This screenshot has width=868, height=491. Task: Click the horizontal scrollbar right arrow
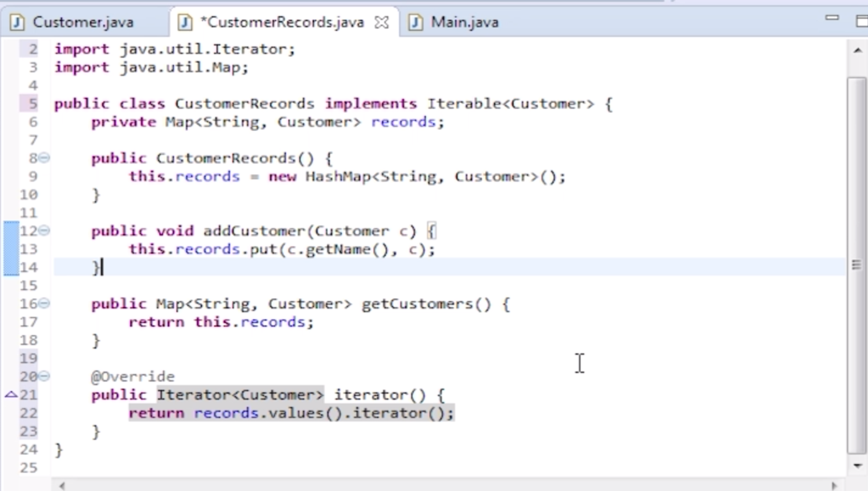tap(834, 486)
